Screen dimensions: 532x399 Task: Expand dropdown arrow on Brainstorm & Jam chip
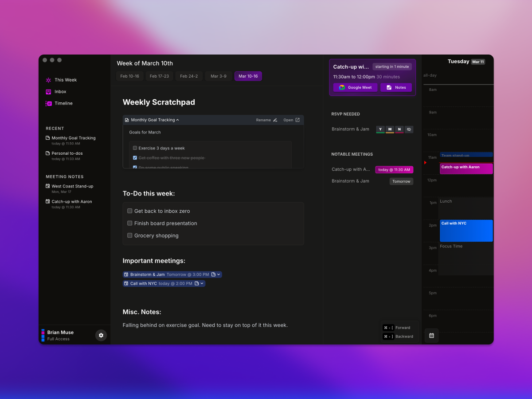click(219, 275)
